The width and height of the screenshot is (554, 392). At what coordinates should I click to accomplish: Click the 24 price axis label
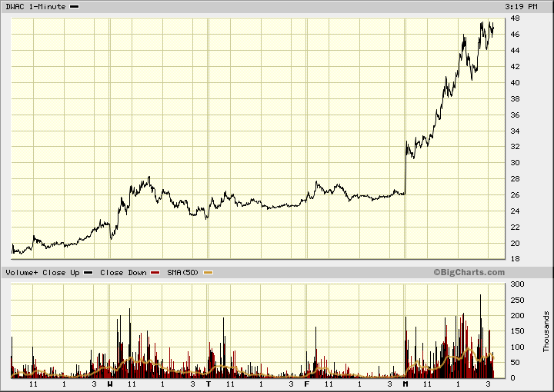click(x=515, y=211)
